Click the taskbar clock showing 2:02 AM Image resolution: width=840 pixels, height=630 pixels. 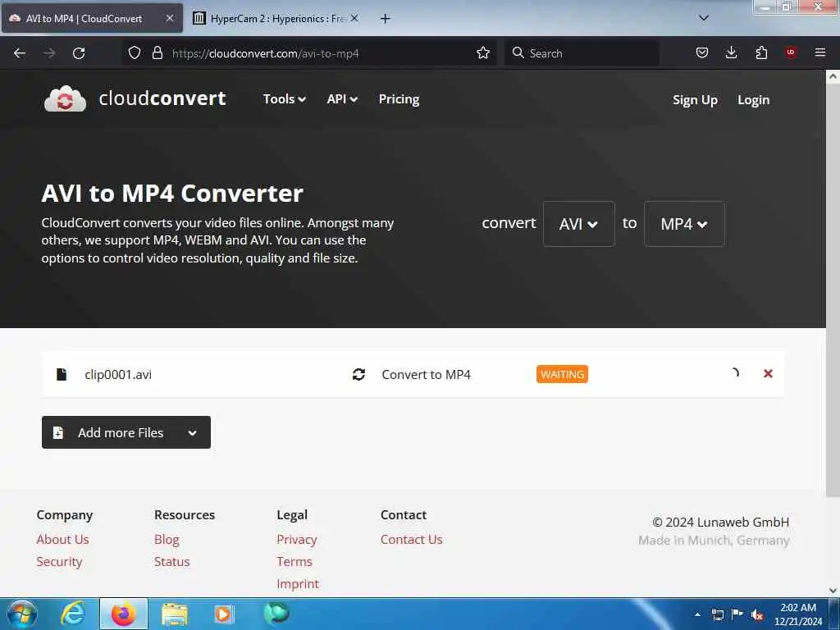point(797,614)
